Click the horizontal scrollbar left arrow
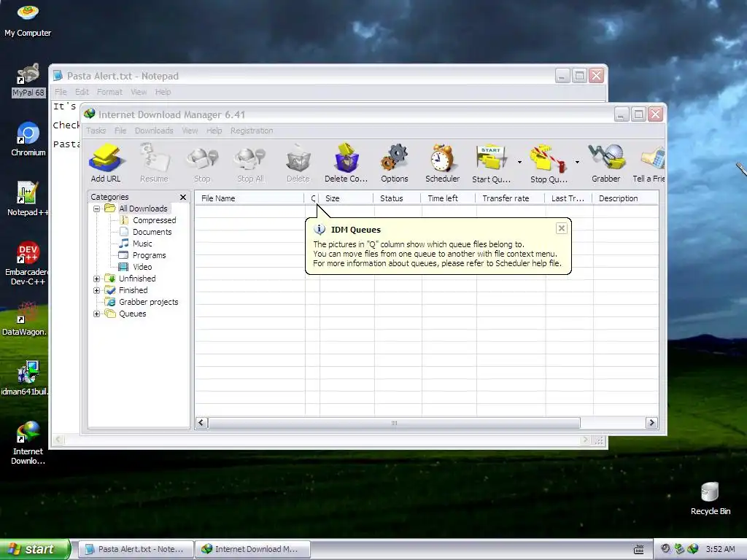Screen dimensions: 747x560 pyautogui.click(x=201, y=423)
